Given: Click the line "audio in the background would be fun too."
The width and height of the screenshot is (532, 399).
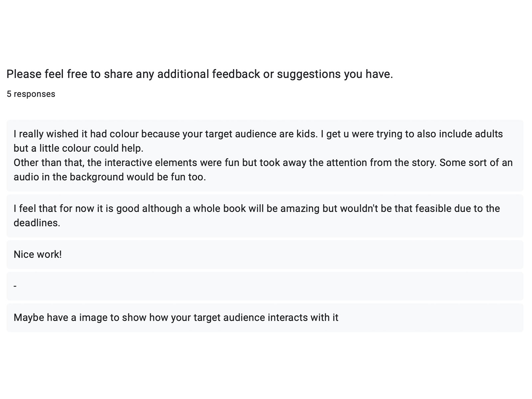Looking at the screenshot, I should [110, 177].
